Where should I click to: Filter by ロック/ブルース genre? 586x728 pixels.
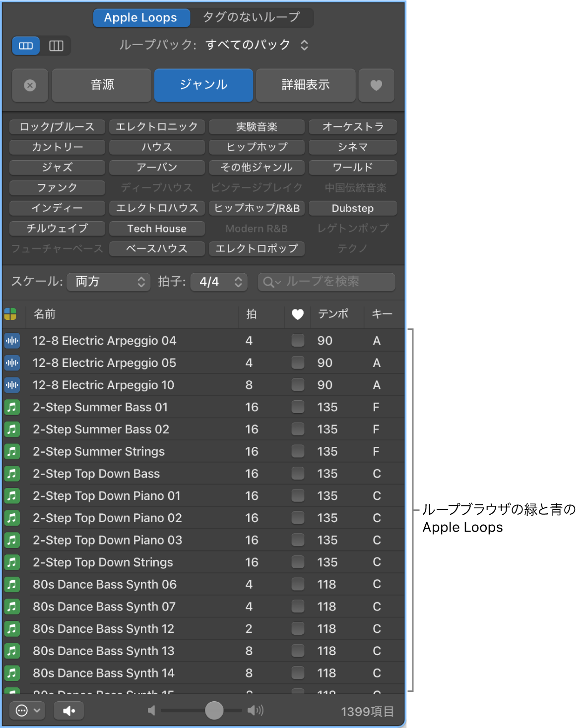pyautogui.click(x=57, y=127)
